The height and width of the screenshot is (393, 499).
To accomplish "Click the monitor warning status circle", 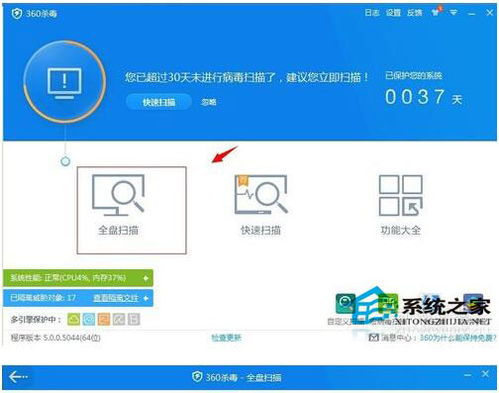I will [x=65, y=82].
